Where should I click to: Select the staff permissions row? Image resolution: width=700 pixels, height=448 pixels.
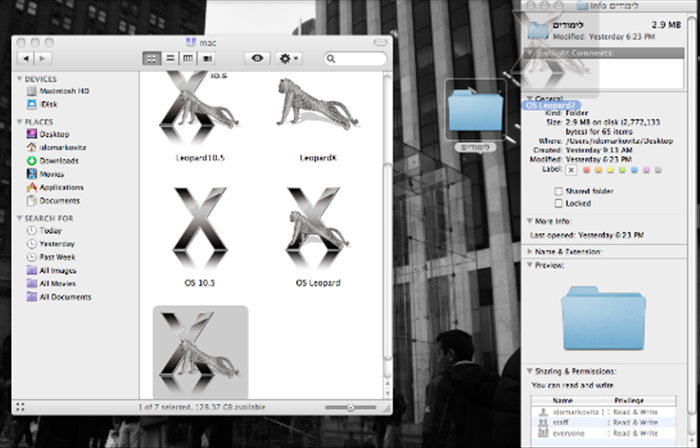tap(603, 423)
